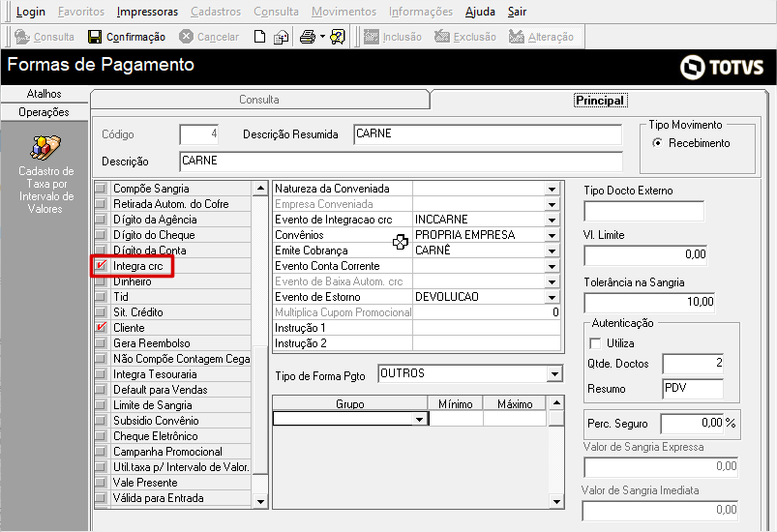Viewport: 777px width, 532px height.
Task: Click the Exclusão toolbar icon
Action: point(442,37)
